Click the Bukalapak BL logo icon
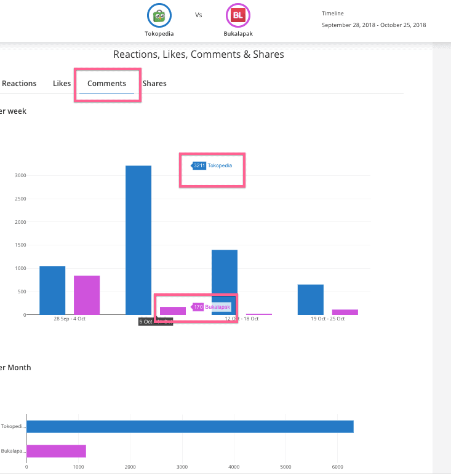This screenshot has width=451, height=476. [x=238, y=15]
